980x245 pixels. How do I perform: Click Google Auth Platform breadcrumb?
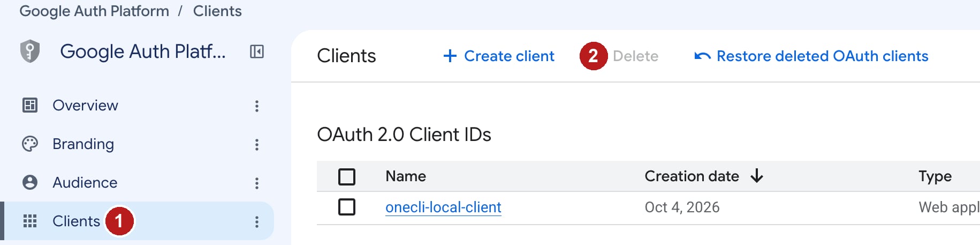(x=94, y=11)
